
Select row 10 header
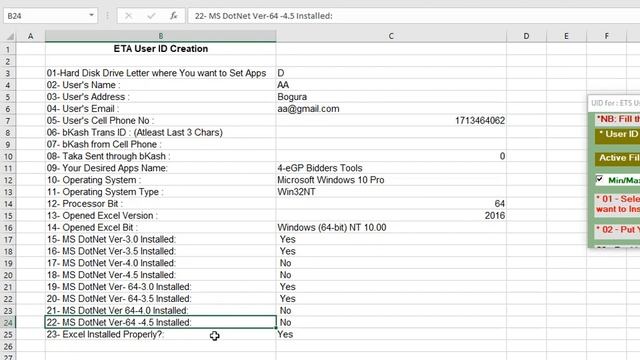click(8, 156)
